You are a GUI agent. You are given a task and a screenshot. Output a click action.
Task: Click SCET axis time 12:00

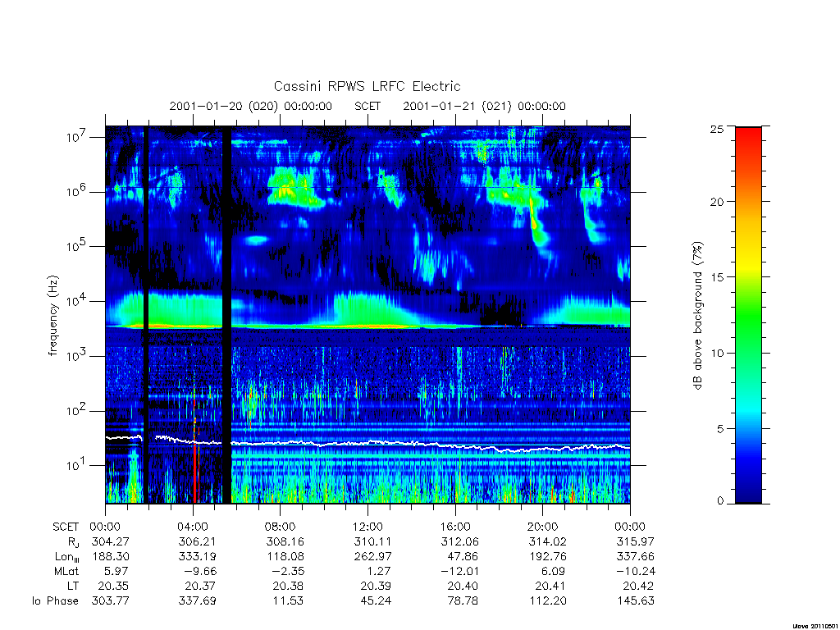tap(367, 527)
